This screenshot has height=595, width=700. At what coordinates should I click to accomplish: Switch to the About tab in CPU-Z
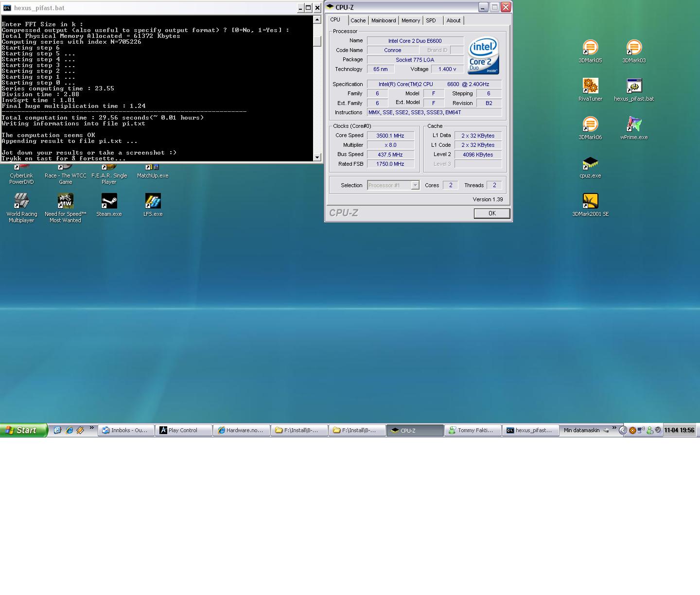point(454,20)
